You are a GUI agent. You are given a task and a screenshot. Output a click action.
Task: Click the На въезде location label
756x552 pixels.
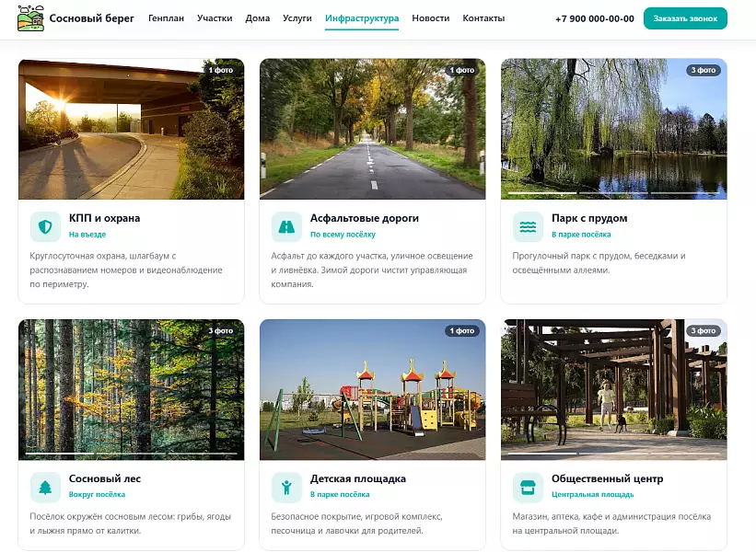tap(87, 235)
